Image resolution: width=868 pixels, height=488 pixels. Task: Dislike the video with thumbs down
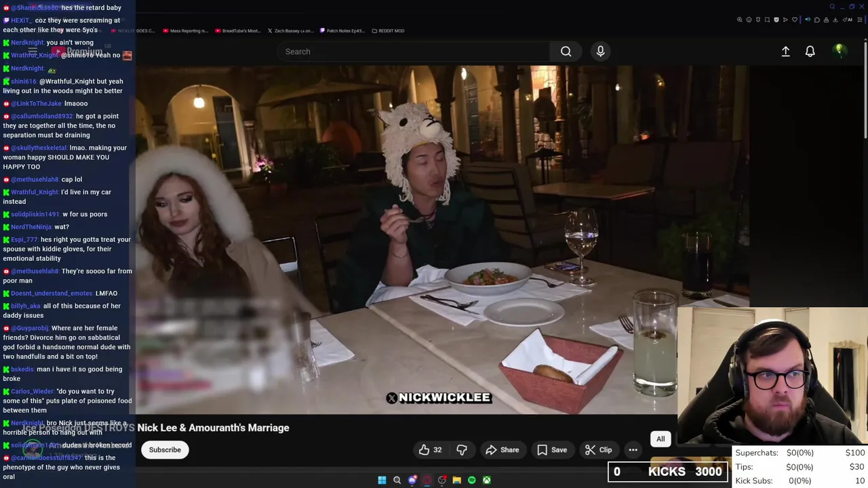[x=462, y=449]
